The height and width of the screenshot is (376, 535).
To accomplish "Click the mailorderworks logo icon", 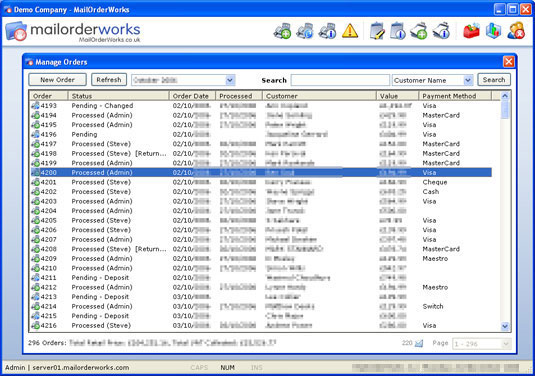I will 16,31.
